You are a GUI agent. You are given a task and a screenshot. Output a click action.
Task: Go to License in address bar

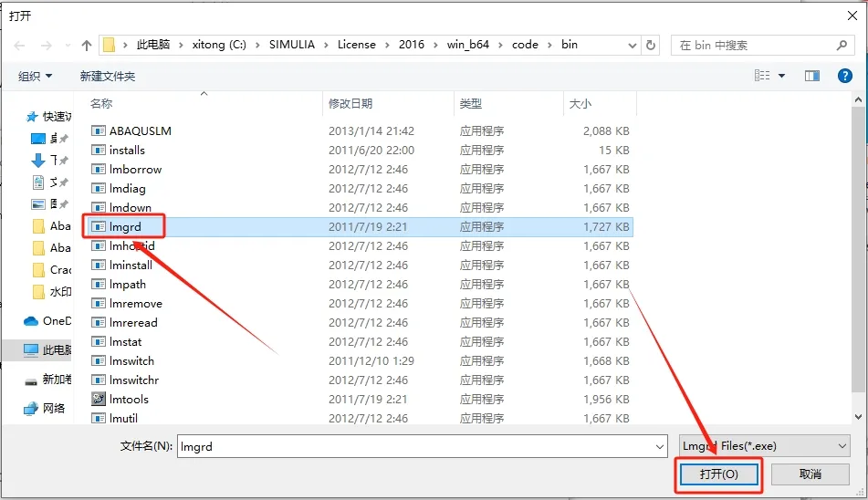pos(357,44)
